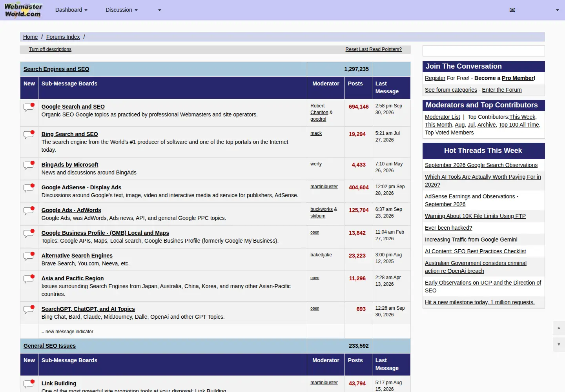Screen dimensions: 565x392
Task: Click new message icon for Bing Search and SEO
Action: tap(29, 134)
